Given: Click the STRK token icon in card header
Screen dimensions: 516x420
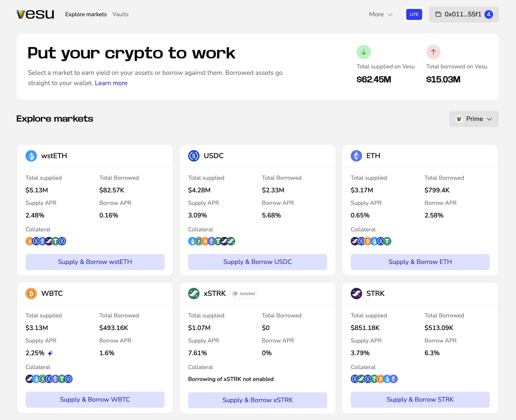Looking at the screenshot, I should click(356, 294).
